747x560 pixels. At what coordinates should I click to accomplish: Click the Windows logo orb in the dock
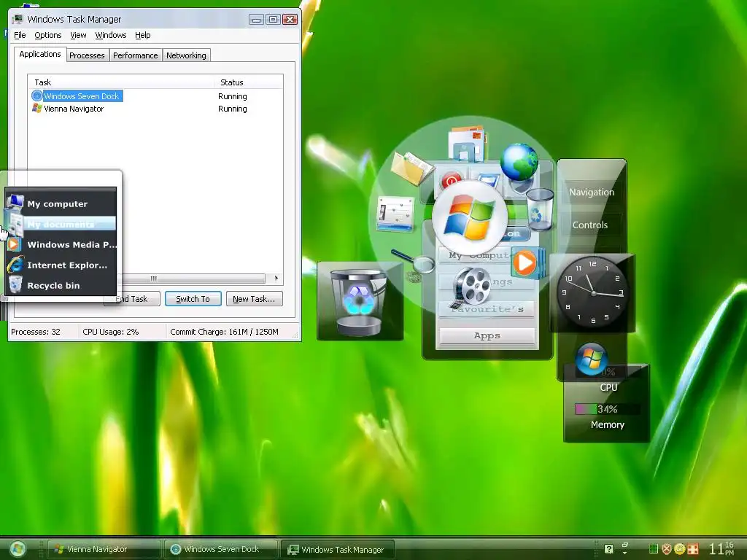click(x=470, y=217)
